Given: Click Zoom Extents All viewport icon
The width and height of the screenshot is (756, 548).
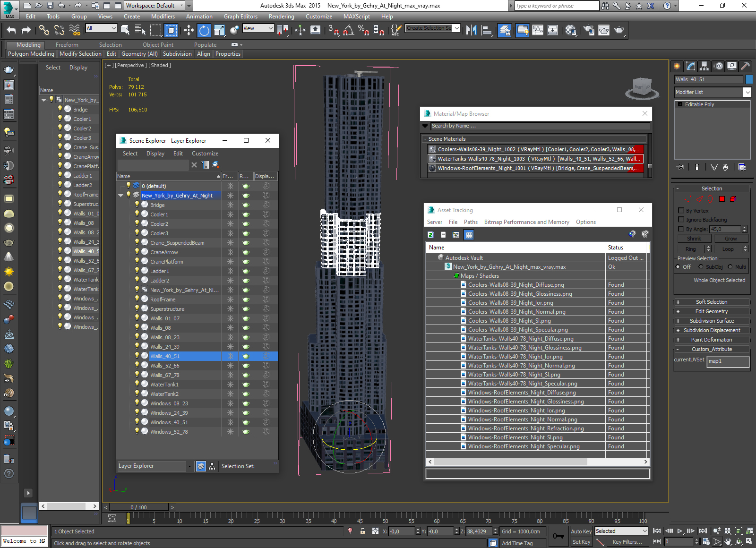Looking at the screenshot, I should pos(749,531).
